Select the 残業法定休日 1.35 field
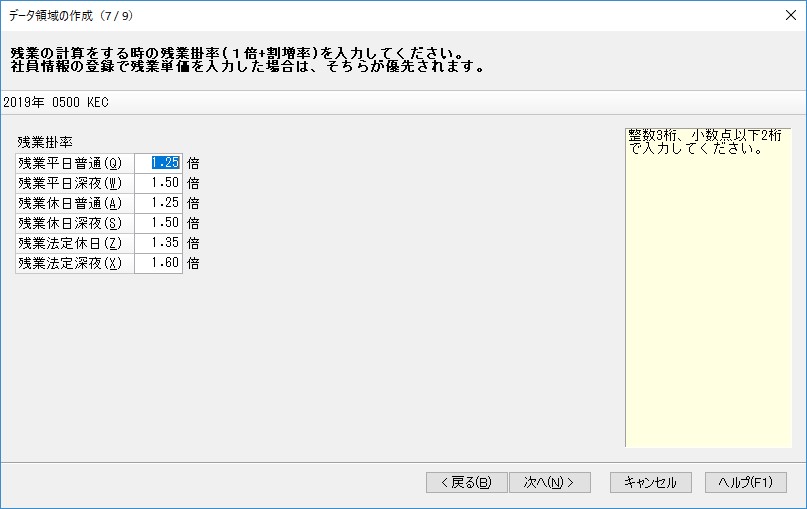Screen dimensions: 807x509 [x=159, y=243]
